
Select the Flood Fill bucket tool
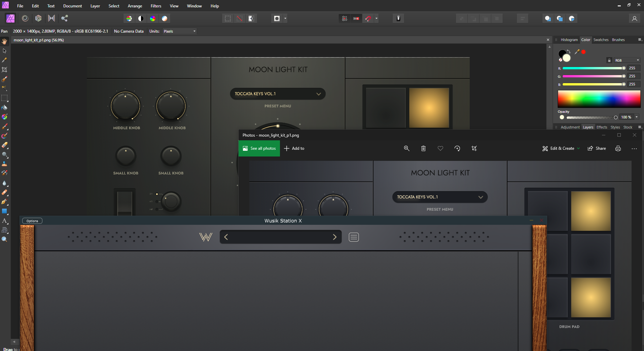(4, 108)
